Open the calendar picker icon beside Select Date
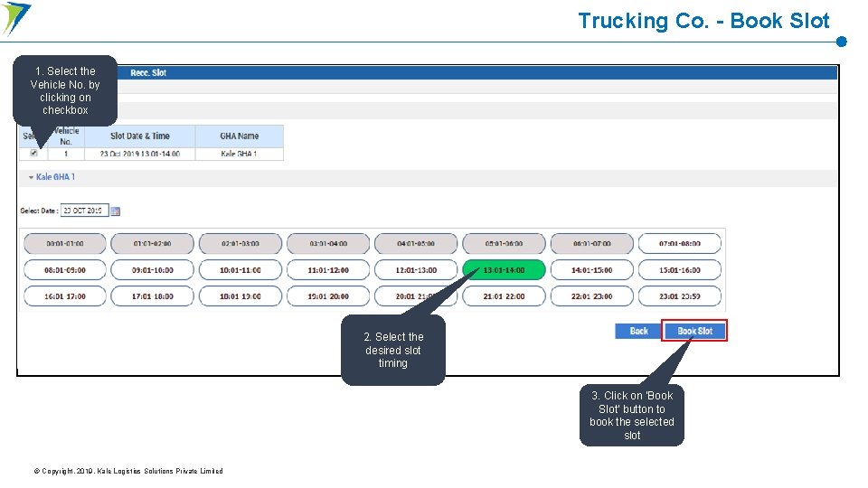Screen dimensions: 868x488 115,211
